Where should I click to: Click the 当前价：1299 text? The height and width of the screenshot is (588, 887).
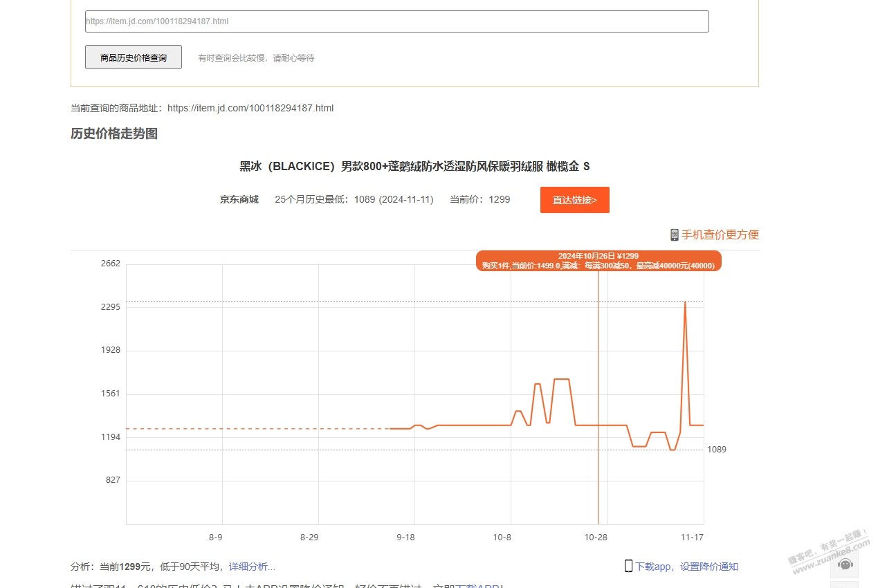(480, 199)
